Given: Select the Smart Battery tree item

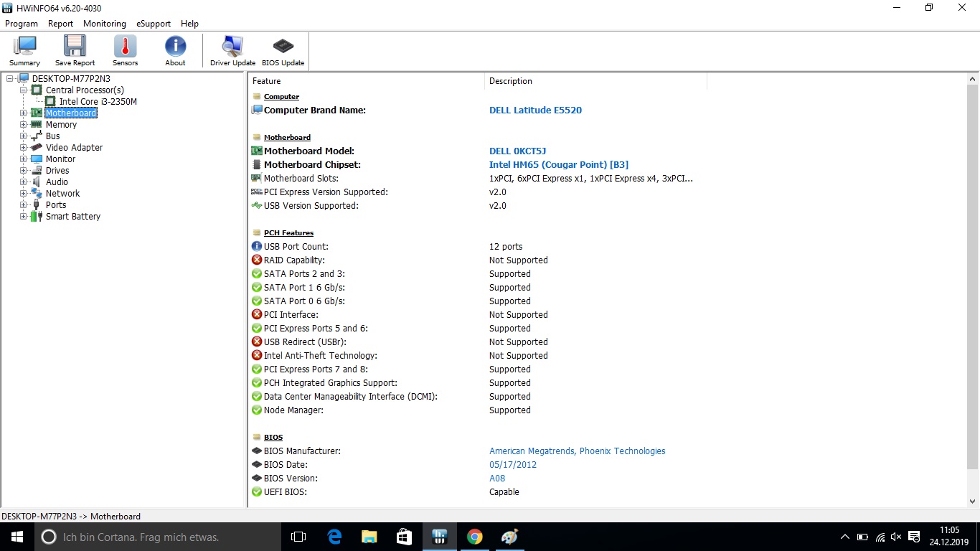Looking at the screenshot, I should pos(73,217).
